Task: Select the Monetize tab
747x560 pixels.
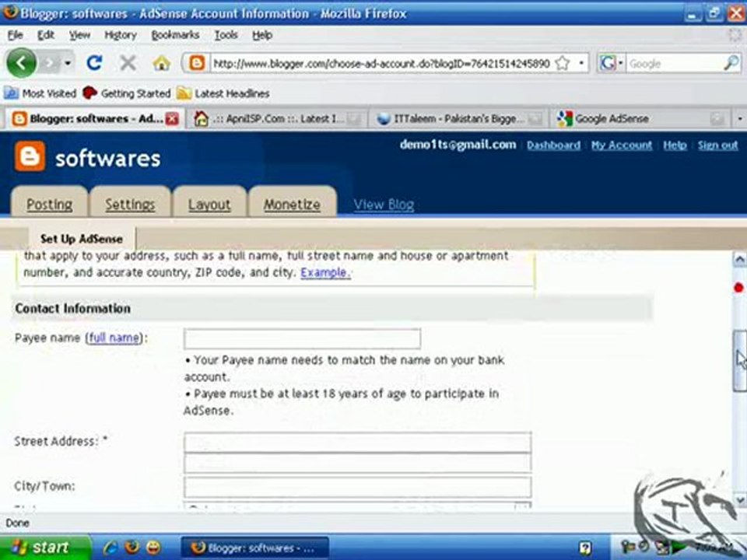Action: click(292, 204)
